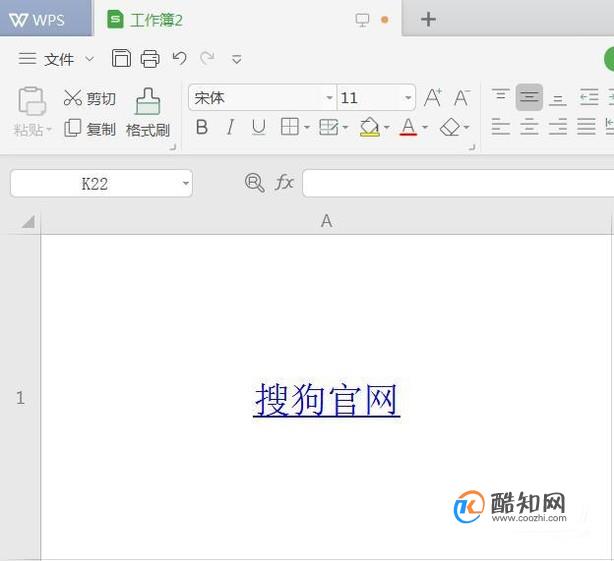Open the borders dropdown arrow
This screenshot has height=561, width=614.
coord(307,127)
